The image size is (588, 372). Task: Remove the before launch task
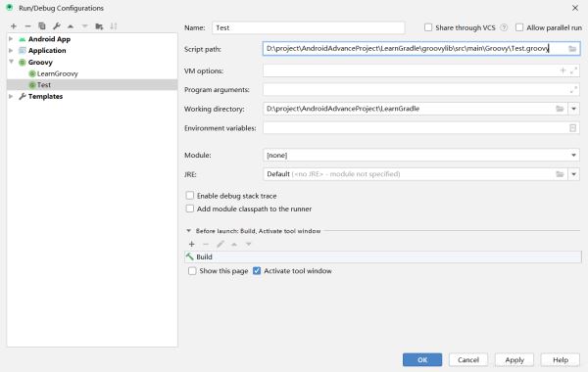(x=206, y=245)
